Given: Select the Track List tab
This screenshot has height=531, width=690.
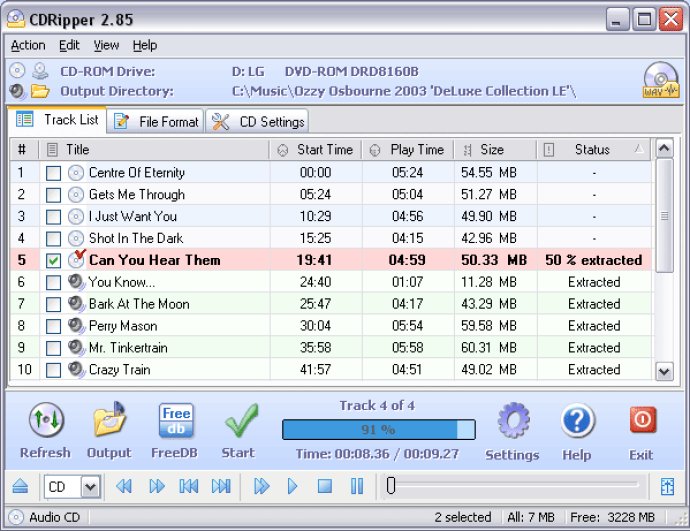Looking at the screenshot, I should (57, 119).
